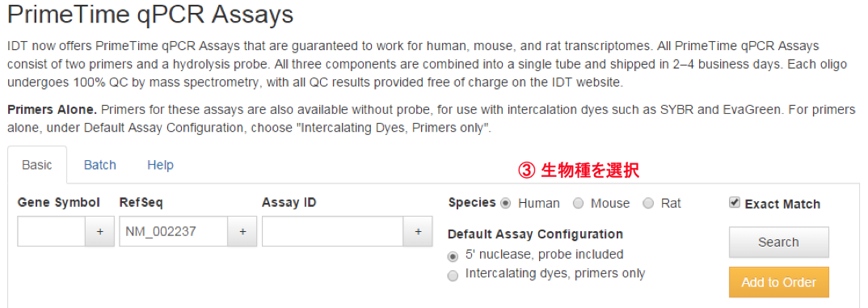Click the plus icon beside RefSeq field
868x308 pixels.
click(242, 231)
